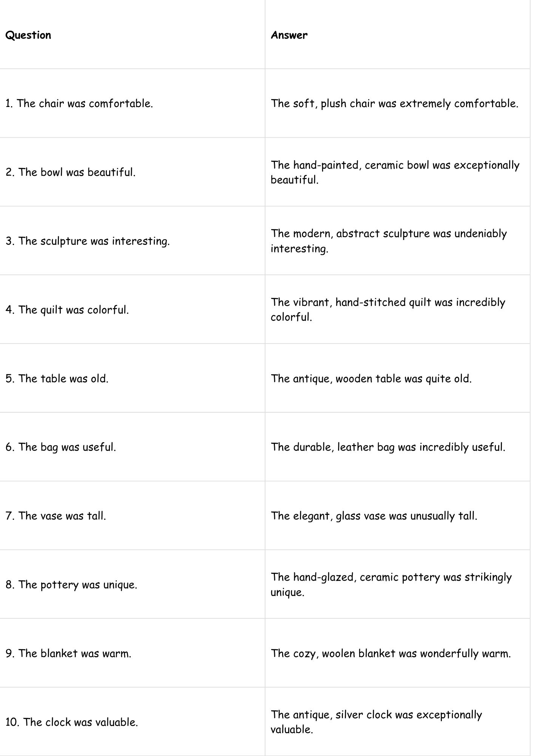534x756 pixels.
Task: Click the durable, leather bag answer
Action: (x=388, y=447)
